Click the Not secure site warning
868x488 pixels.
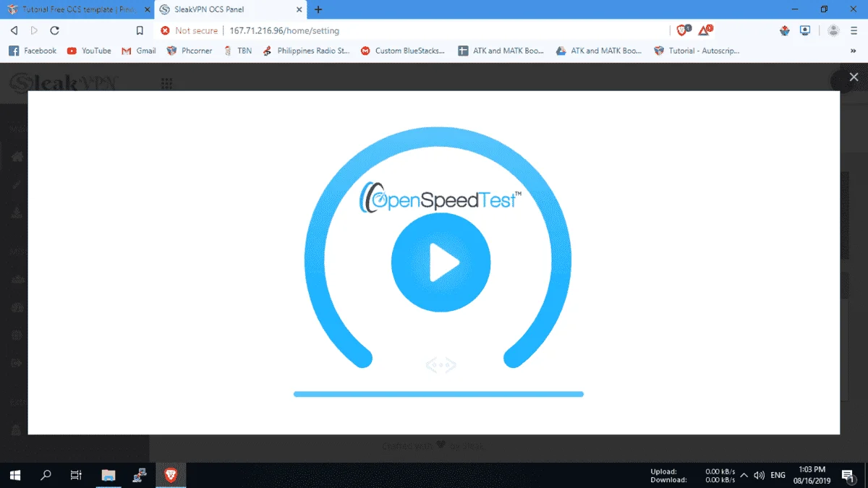coord(189,30)
